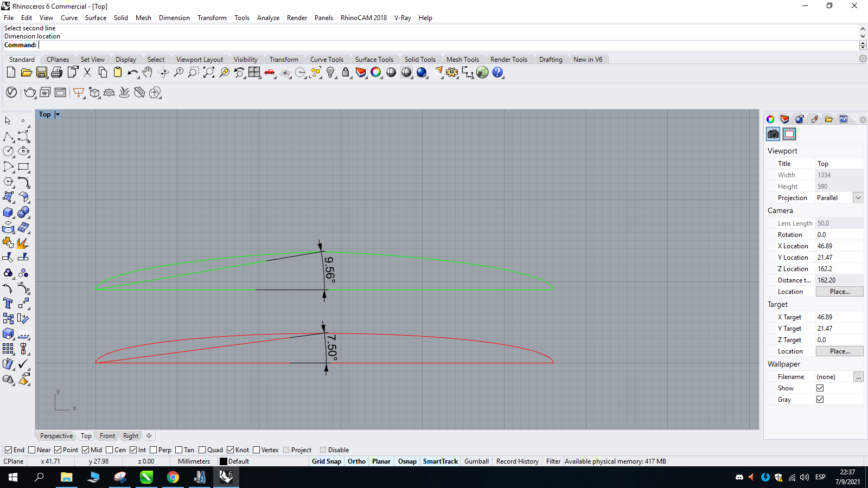868x488 pixels.
Task: Click the black Default layer color swatch
Action: (223, 461)
